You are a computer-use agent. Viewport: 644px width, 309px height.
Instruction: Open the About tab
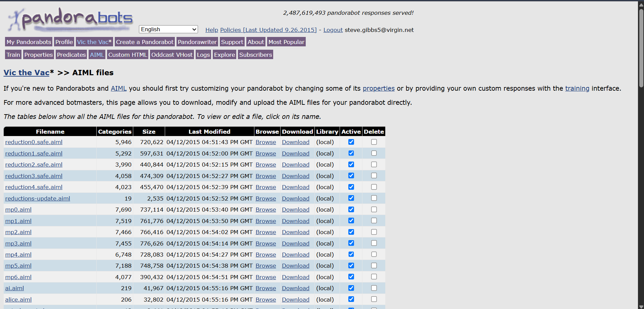pyautogui.click(x=256, y=42)
